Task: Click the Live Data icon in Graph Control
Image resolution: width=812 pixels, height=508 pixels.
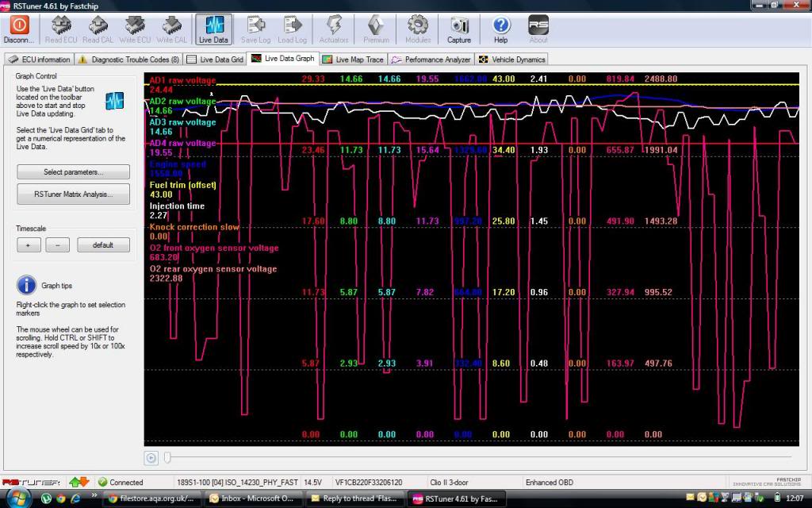Action: pyautogui.click(x=114, y=101)
